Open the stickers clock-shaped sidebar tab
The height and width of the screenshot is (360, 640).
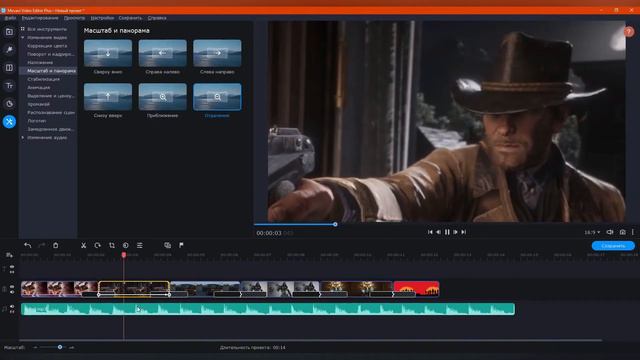(9, 104)
